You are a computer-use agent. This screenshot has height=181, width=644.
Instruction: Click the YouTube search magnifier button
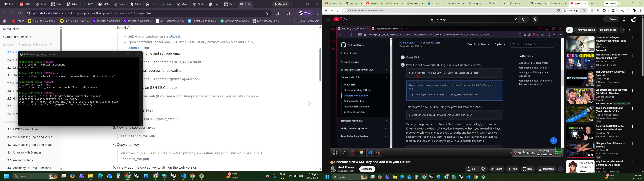coord(524,19)
